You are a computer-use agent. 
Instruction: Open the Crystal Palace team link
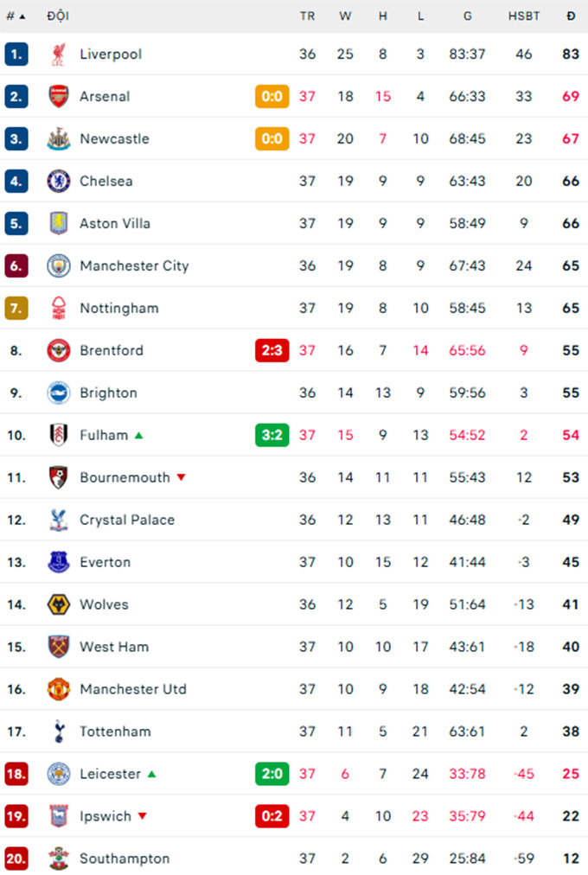coord(127,521)
